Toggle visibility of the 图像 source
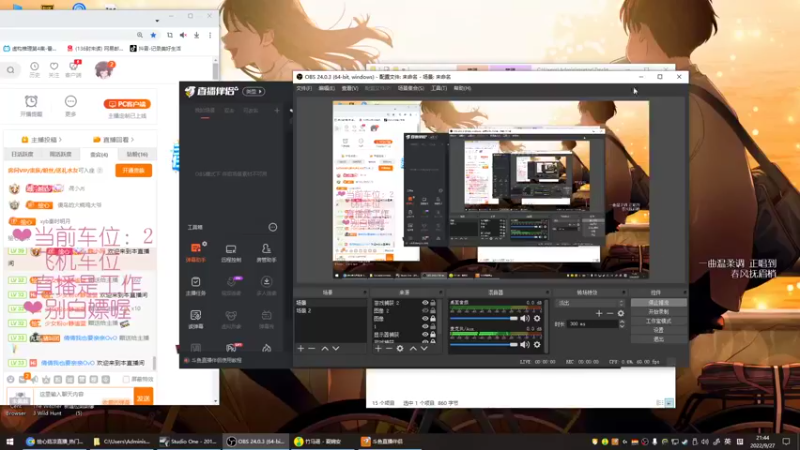Viewport: 800px width, 450px height. (424, 318)
